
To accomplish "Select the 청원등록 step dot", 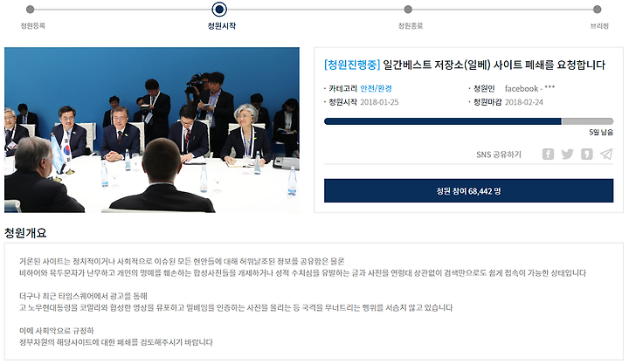I will pyautogui.click(x=30, y=9).
